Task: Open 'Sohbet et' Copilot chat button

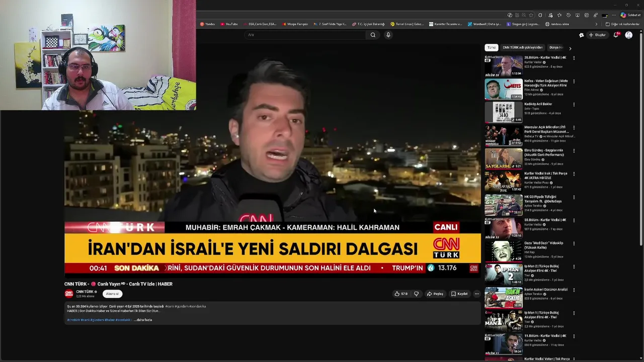Action: (x=630, y=15)
